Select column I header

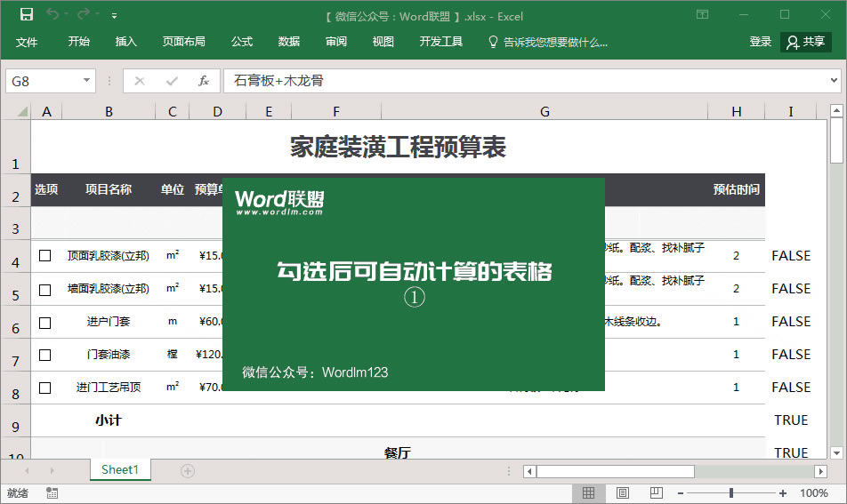[x=790, y=112]
